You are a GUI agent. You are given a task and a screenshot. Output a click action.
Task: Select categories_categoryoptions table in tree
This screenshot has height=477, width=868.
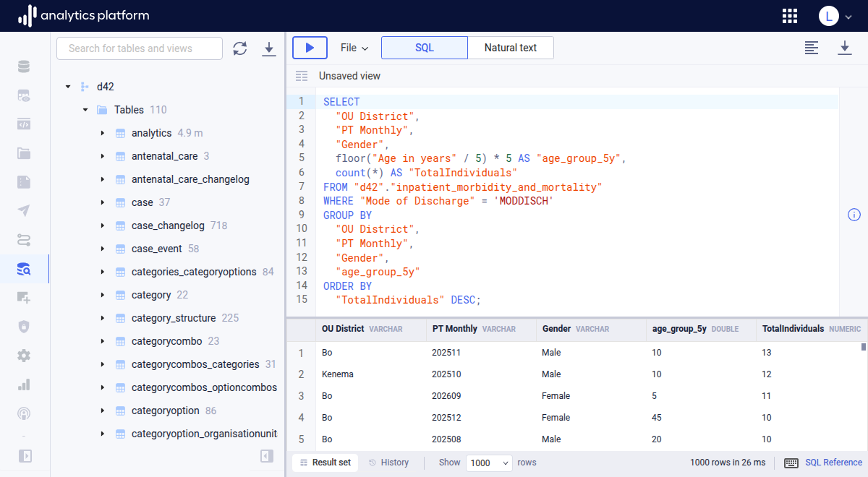(x=194, y=272)
